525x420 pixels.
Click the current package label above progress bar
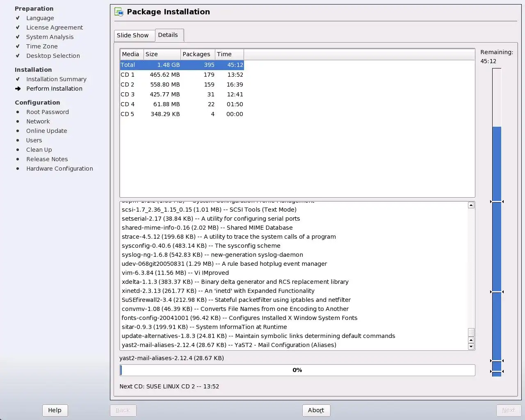tap(171, 358)
